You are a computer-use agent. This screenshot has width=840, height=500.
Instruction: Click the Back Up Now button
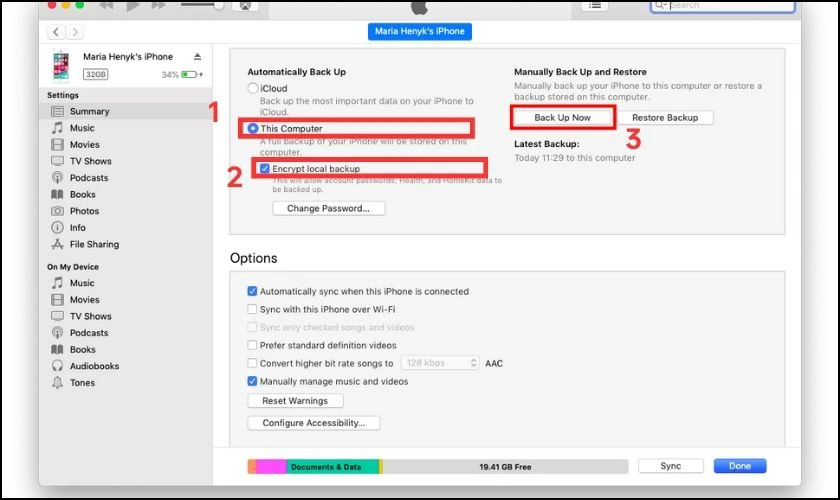pos(562,118)
